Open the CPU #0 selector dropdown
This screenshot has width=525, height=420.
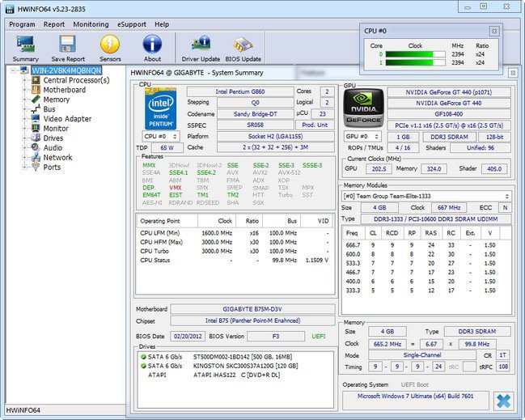[161, 136]
